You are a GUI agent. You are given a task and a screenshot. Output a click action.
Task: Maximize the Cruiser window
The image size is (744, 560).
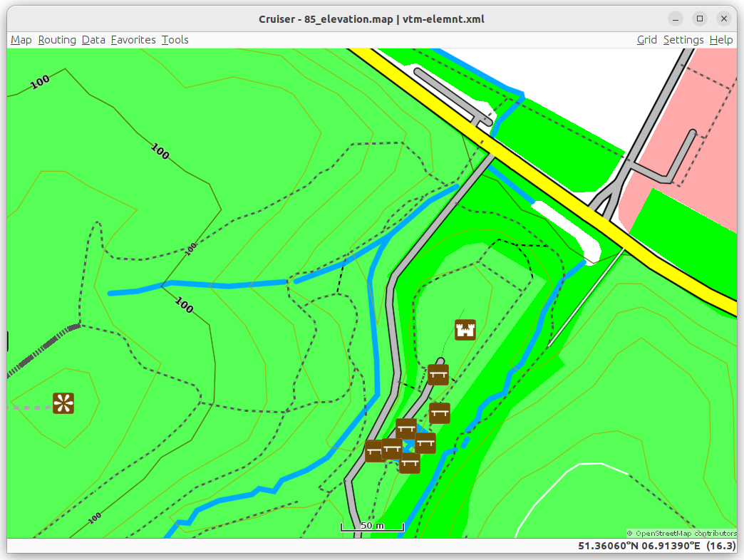click(x=700, y=19)
